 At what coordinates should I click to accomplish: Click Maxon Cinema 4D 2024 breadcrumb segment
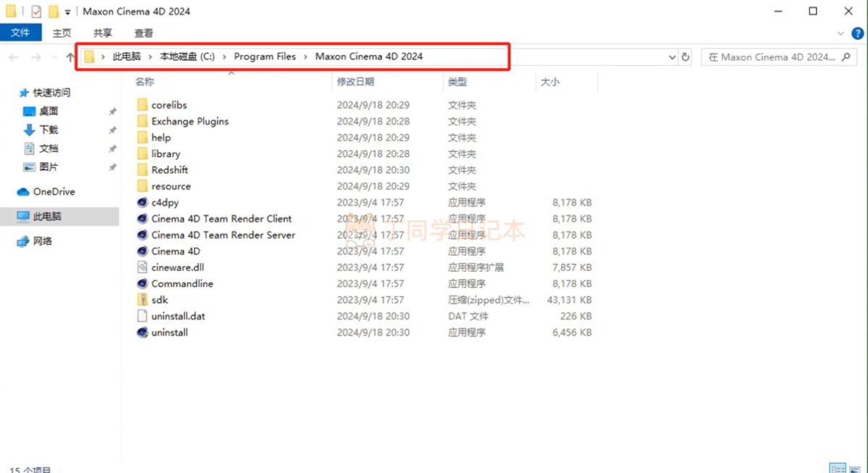coord(368,56)
